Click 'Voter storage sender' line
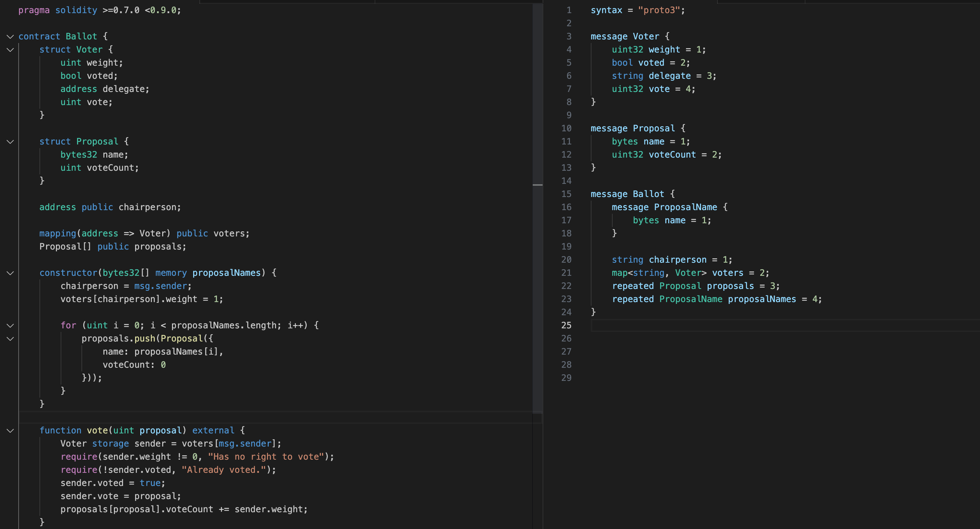The width and height of the screenshot is (980, 529). 171,444
